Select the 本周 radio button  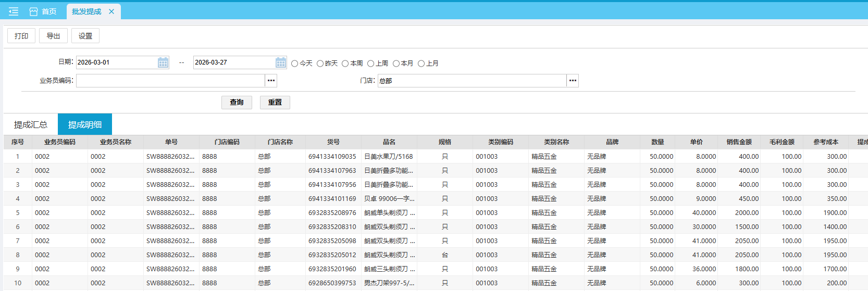pos(345,64)
